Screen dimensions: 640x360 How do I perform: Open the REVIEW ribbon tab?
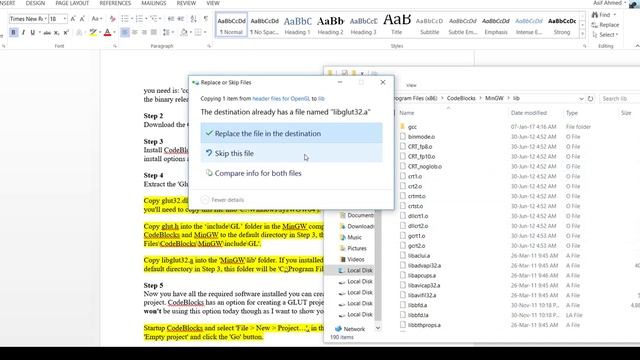point(186,3)
